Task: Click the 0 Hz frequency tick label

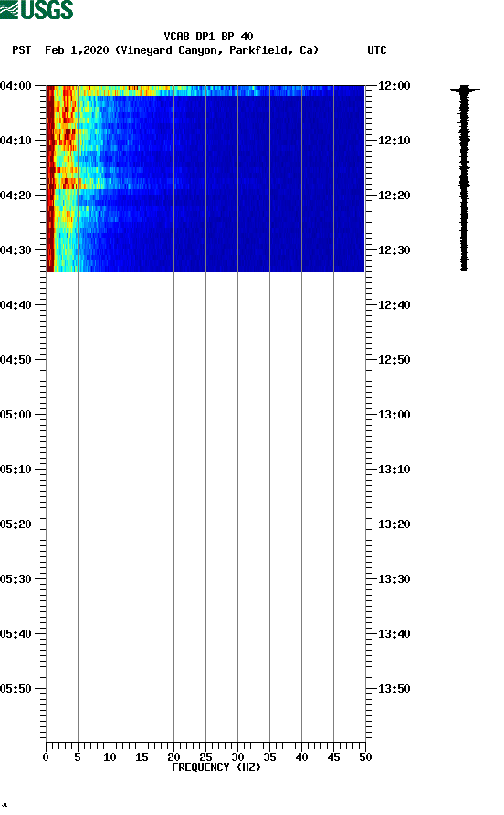Action: pyautogui.click(x=46, y=757)
